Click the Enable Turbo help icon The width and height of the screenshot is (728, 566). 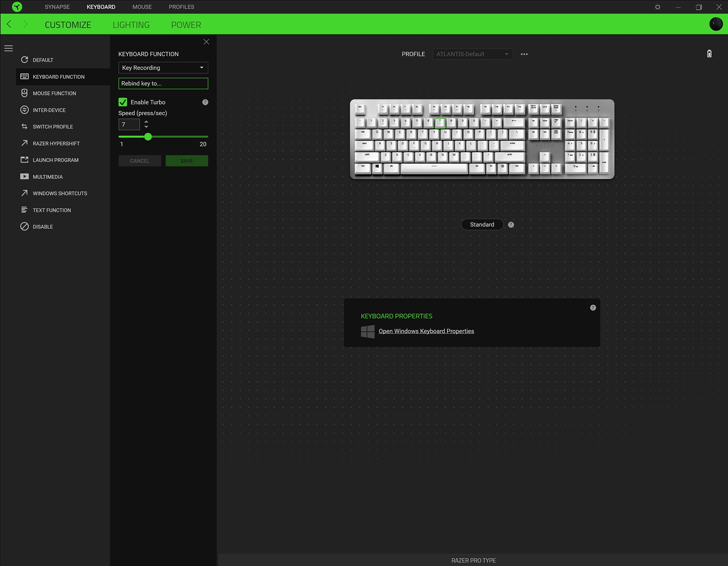tap(205, 102)
